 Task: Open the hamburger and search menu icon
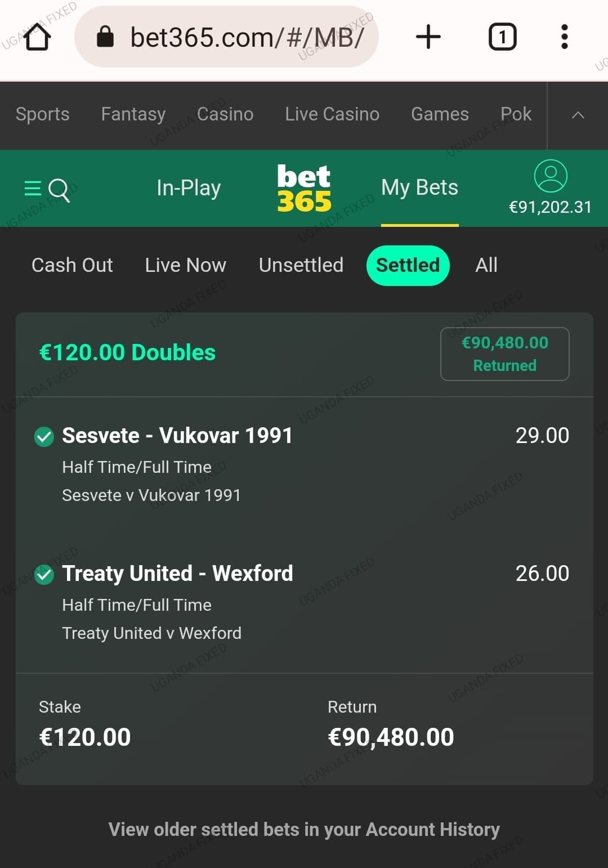[x=47, y=189]
